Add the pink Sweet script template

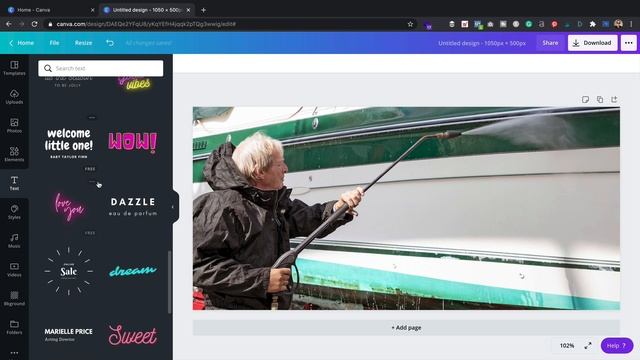133,335
